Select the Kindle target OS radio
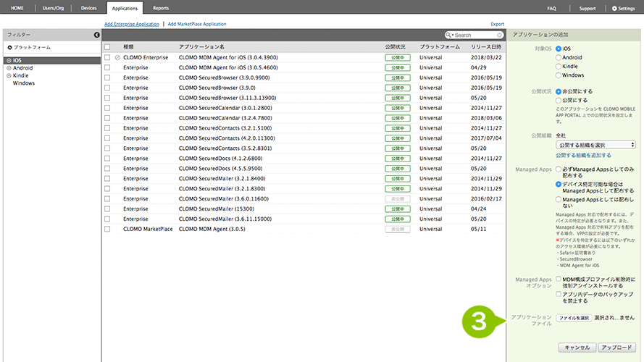Image resolution: width=644 pixels, height=362 pixels. [559, 67]
